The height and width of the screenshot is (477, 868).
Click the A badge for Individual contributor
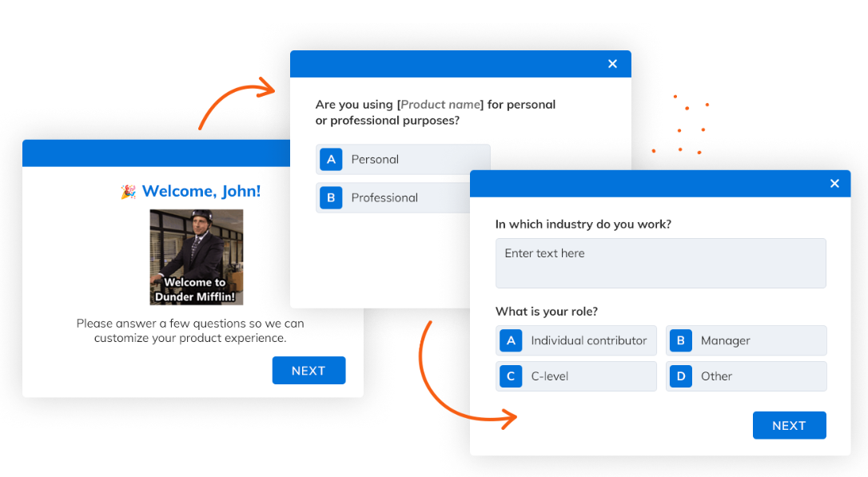(511, 340)
